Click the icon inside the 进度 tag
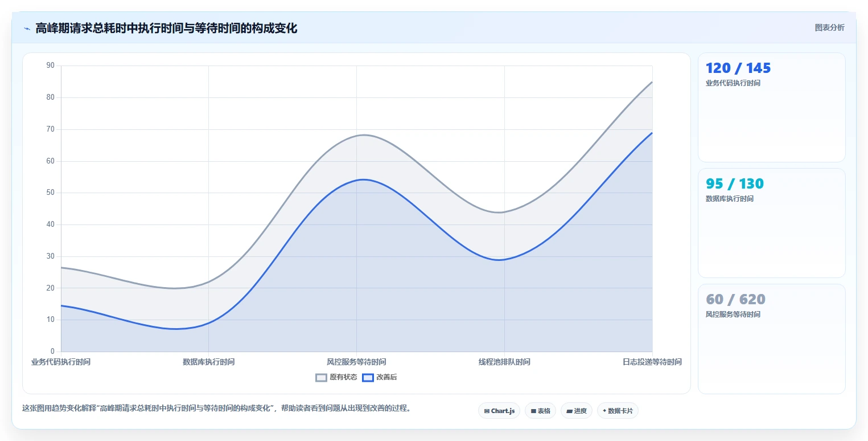This screenshot has width=868, height=441. click(x=569, y=411)
